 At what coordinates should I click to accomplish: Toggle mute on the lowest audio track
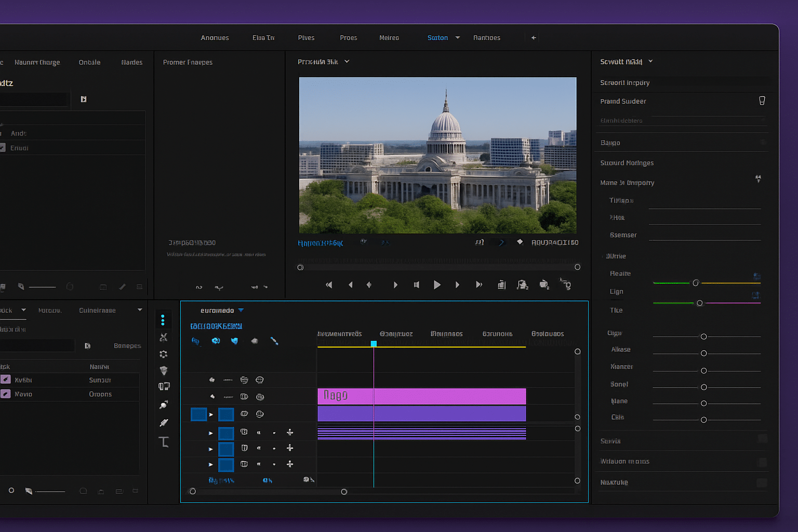tap(258, 464)
